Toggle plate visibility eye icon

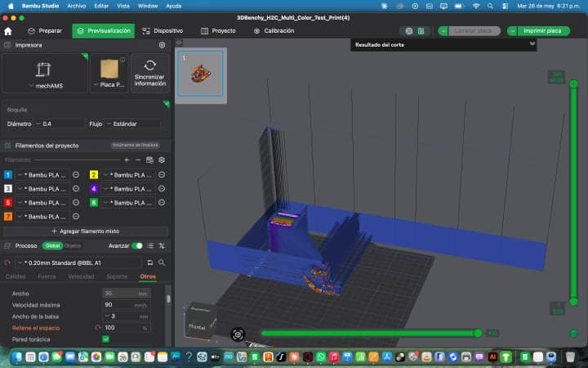point(179,43)
